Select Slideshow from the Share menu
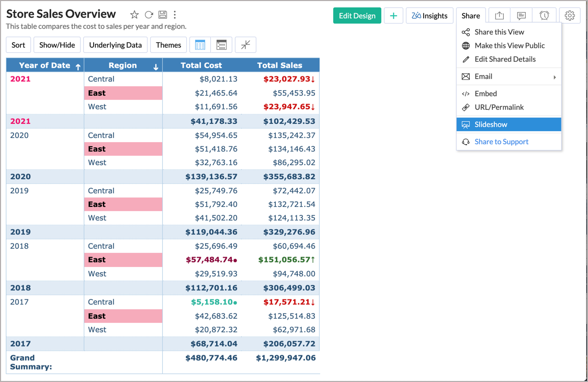The height and width of the screenshot is (382, 588). click(x=508, y=124)
